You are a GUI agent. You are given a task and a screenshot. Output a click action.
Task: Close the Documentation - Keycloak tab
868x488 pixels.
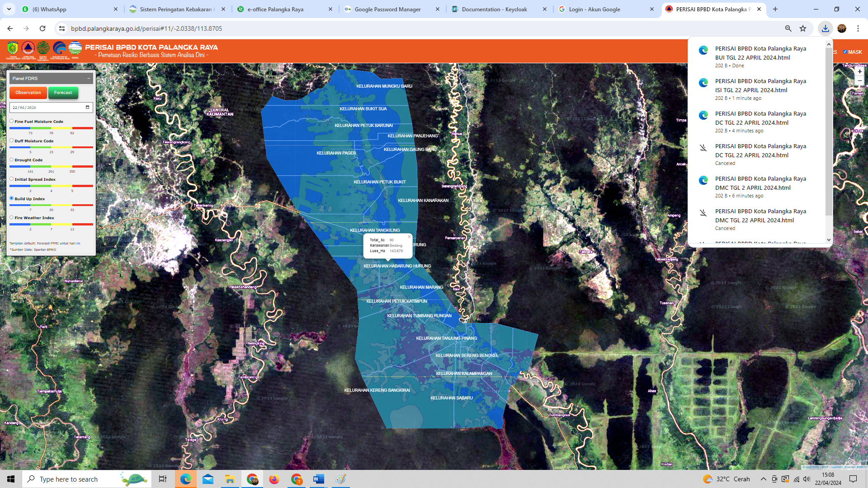pos(544,9)
